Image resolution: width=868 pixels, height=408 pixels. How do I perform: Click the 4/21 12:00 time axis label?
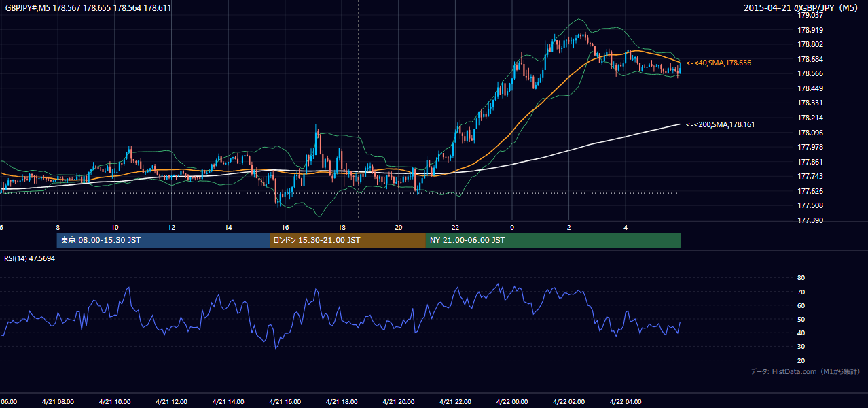click(x=171, y=401)
